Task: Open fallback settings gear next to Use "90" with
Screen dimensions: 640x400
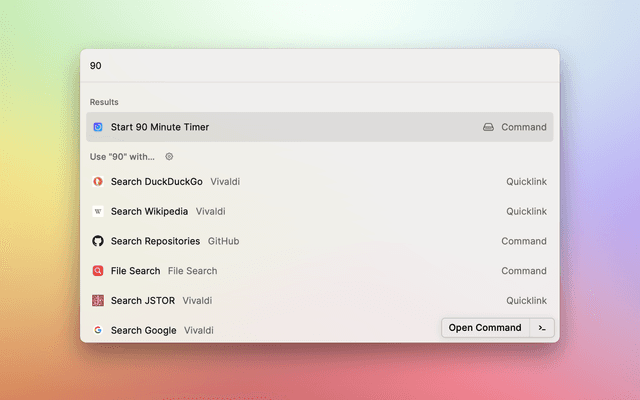Action: click(169, 157)
